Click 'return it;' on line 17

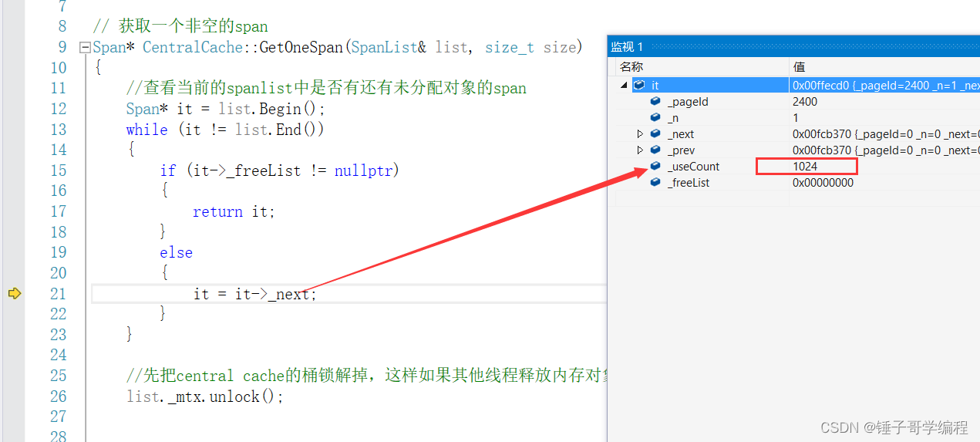pyautogui.click(x=234, y=211)
